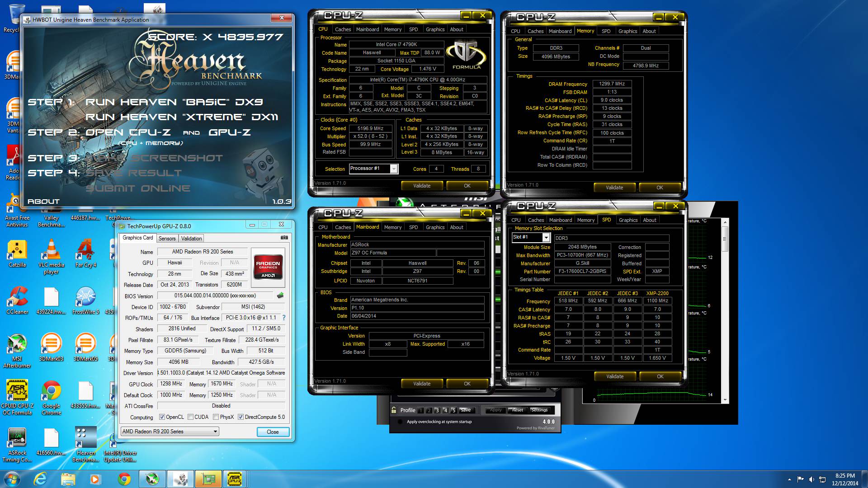This screenshot has width=868, height=488.
Task: Click the Close button in GPU-Z
Action: pyautogui.click(x=273, y=432)
